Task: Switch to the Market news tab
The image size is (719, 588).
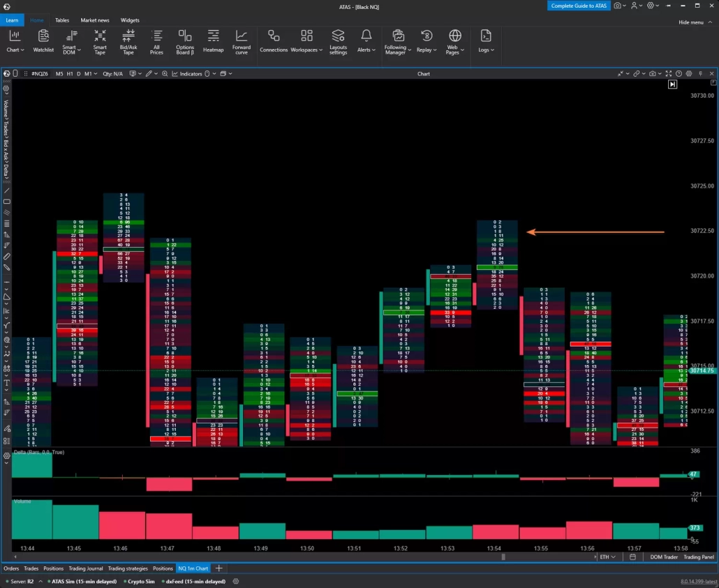Action: tap(94, 20)
